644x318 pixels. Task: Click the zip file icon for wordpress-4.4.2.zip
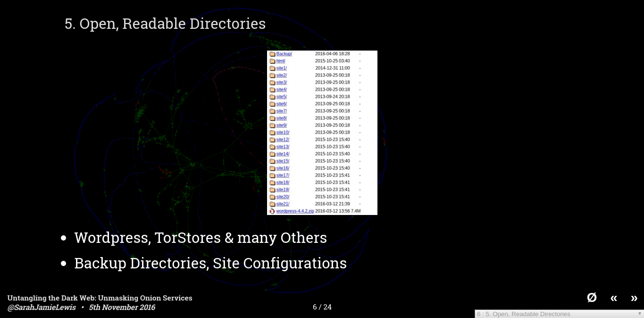pos(272,211)
